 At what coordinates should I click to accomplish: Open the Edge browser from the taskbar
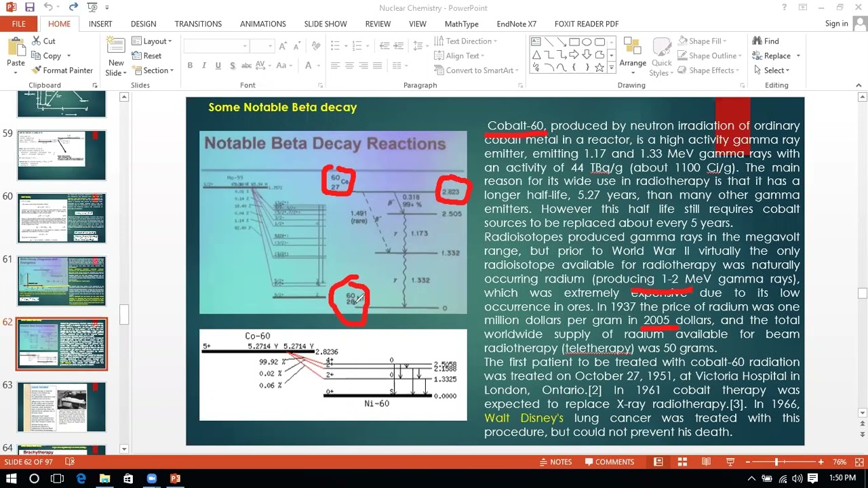(81, 479)
